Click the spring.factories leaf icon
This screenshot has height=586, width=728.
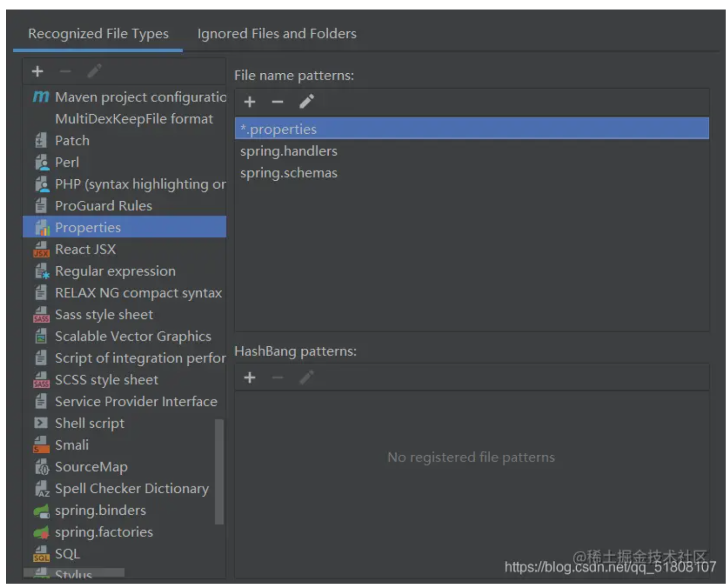point(41,532)
